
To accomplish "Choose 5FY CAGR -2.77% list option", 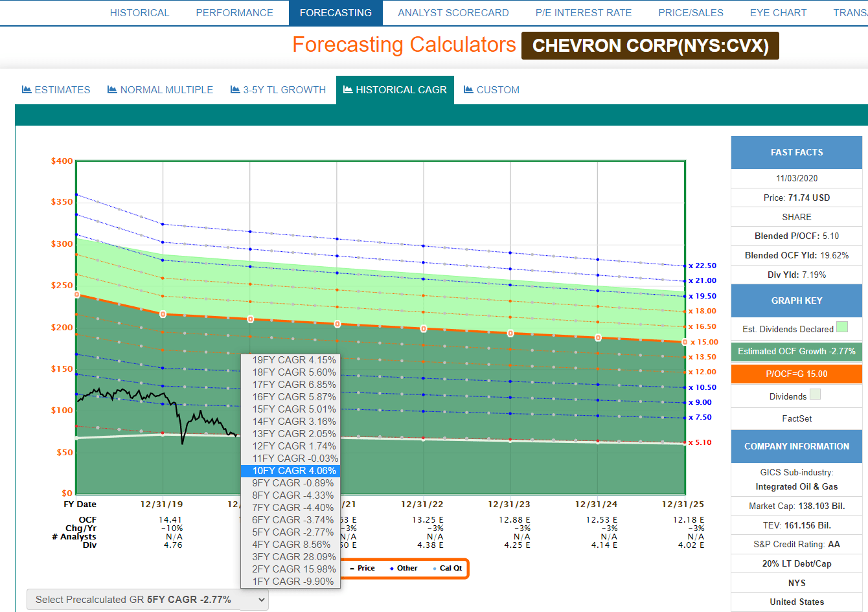I will [290, 532].
